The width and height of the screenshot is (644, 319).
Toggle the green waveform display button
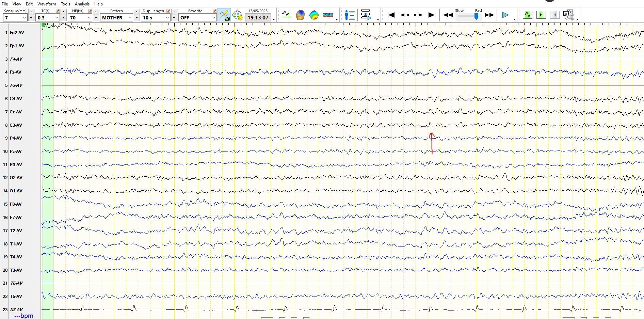(527, 15)
